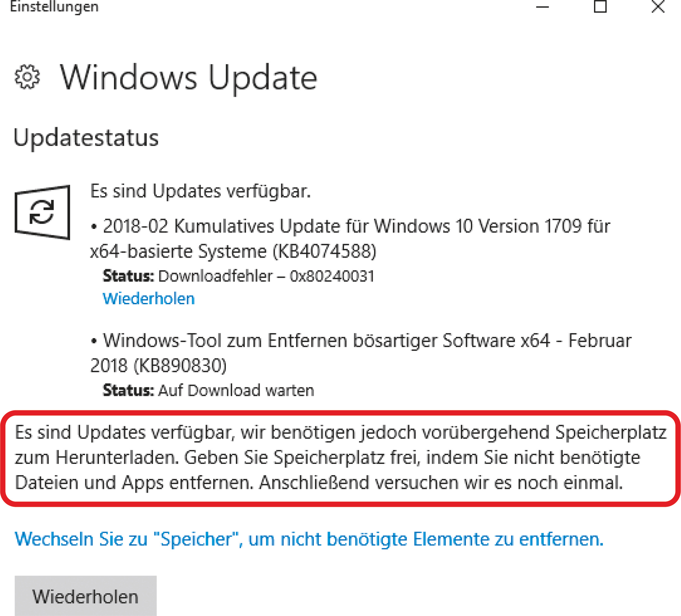The width and height of the screenshot is (681, 616).
Task: Click the bold Status label above the Wiederholen link
Action: click(x=128, y=276)
